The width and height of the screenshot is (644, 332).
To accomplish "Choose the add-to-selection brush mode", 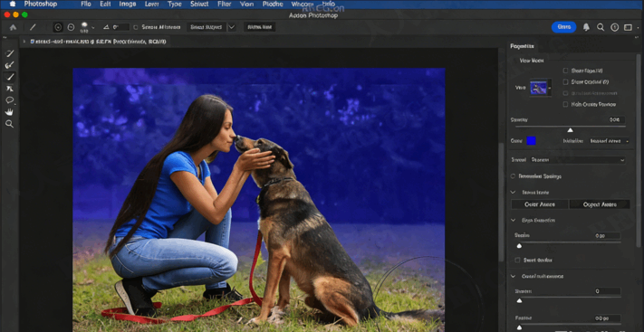I will click(58, 27).
